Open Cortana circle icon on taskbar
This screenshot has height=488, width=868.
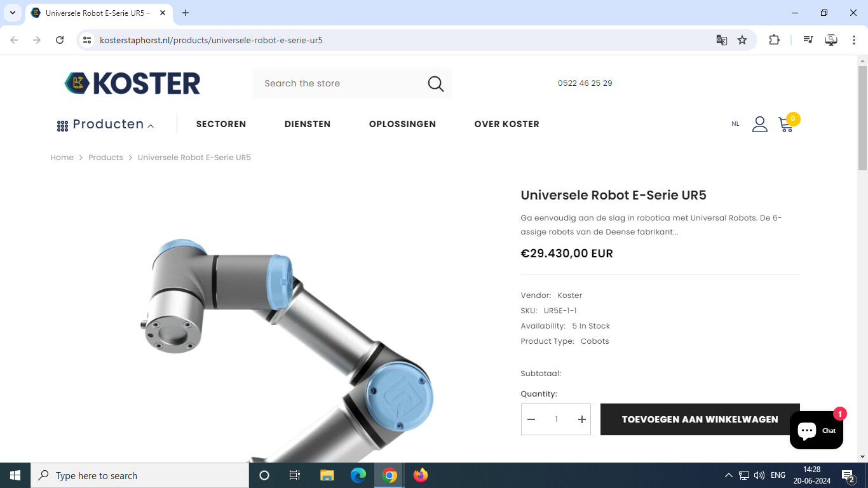tap(264, 475)
